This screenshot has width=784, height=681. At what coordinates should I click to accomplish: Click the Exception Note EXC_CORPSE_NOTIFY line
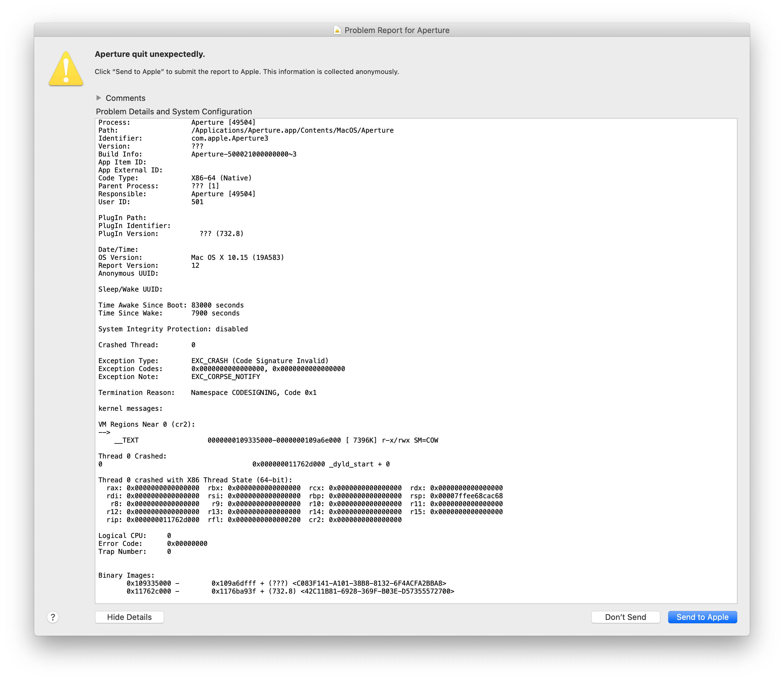pyautogui.click(x=179, y=377)
